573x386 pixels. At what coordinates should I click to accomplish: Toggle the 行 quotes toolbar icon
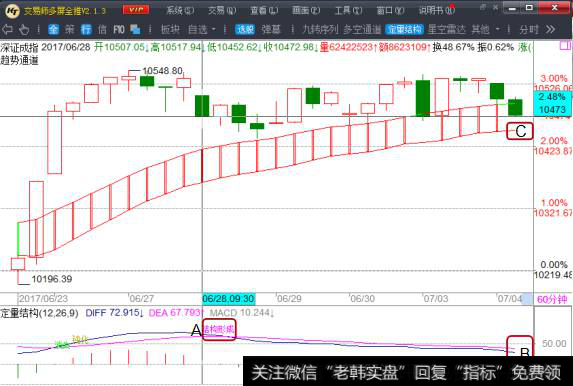86,29
